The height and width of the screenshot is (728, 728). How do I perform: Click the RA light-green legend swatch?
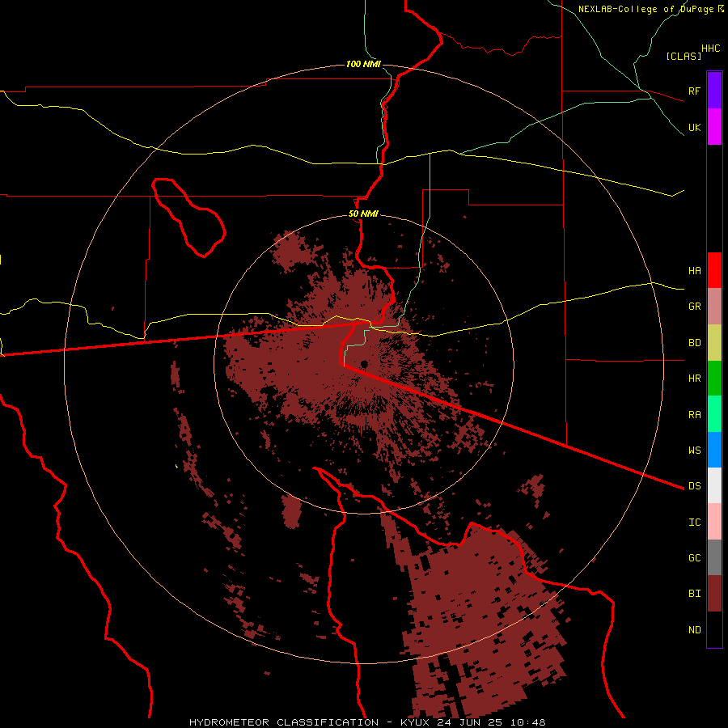tap(714, 414)
